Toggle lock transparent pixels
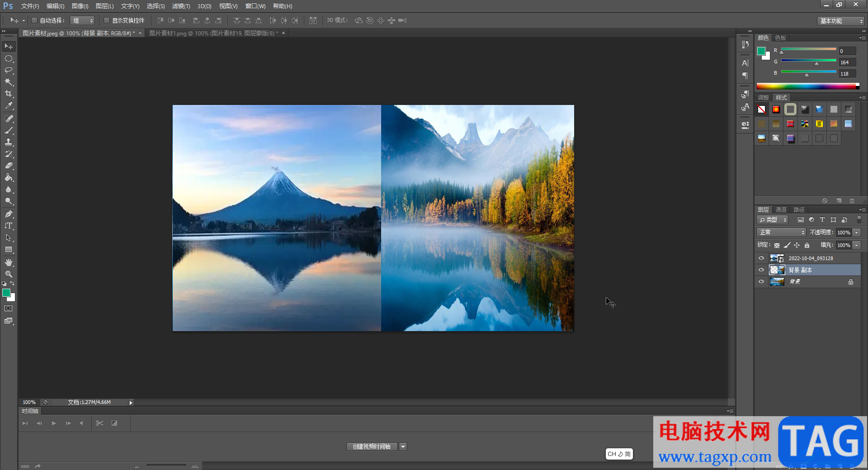The width and height of the screenshot is (868, 470). coord(777,245)
